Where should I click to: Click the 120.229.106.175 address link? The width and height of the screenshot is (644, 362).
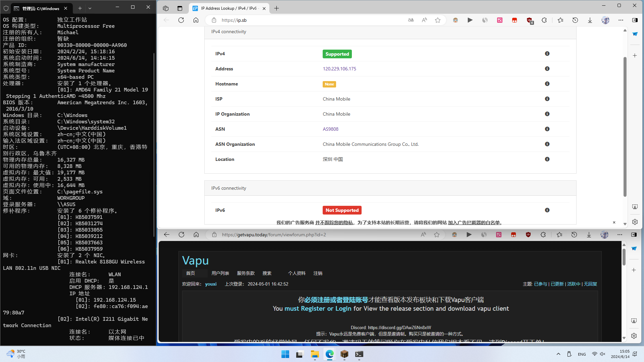pyautogui.click(x=339, y=69)
